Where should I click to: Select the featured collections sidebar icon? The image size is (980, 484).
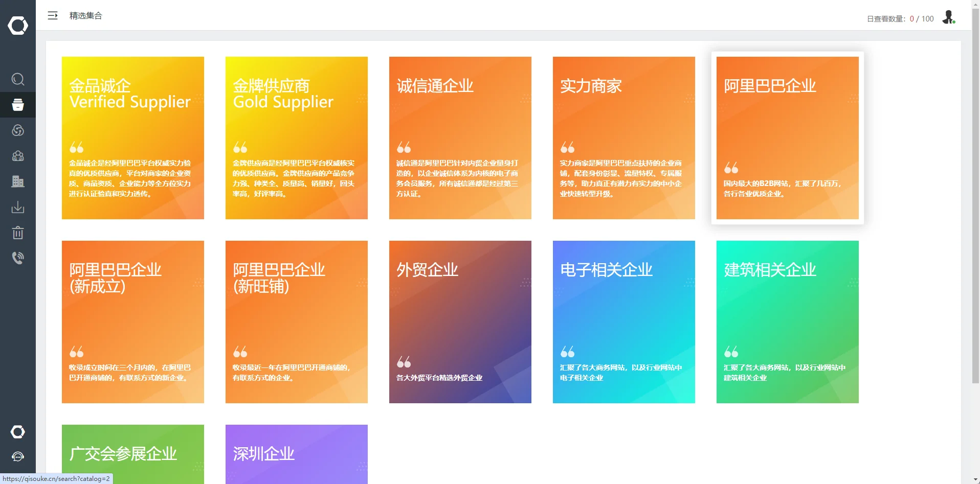(18, 105)
